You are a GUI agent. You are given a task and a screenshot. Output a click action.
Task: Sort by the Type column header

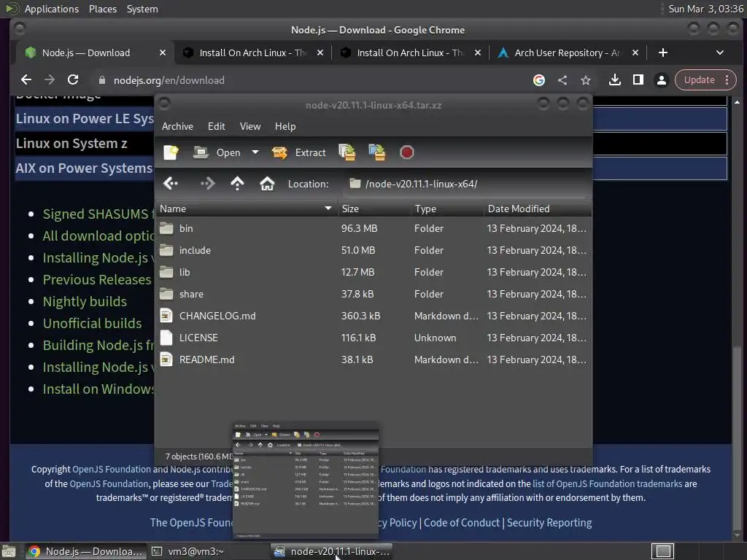click(x=447, y=209)
